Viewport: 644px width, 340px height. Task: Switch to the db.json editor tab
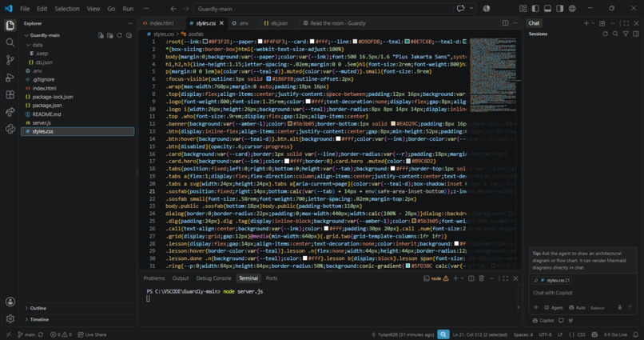pos(280,23)
